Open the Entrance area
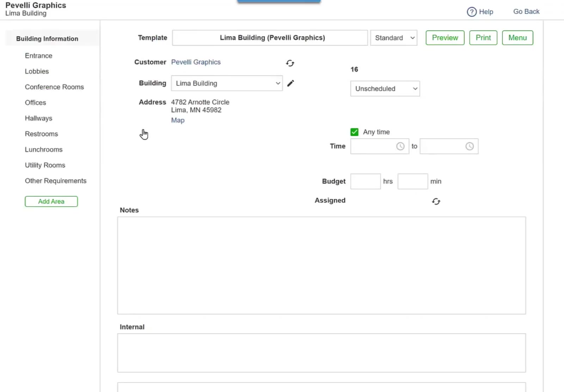This screenshot has height=392, width=564. click(38, 56)
